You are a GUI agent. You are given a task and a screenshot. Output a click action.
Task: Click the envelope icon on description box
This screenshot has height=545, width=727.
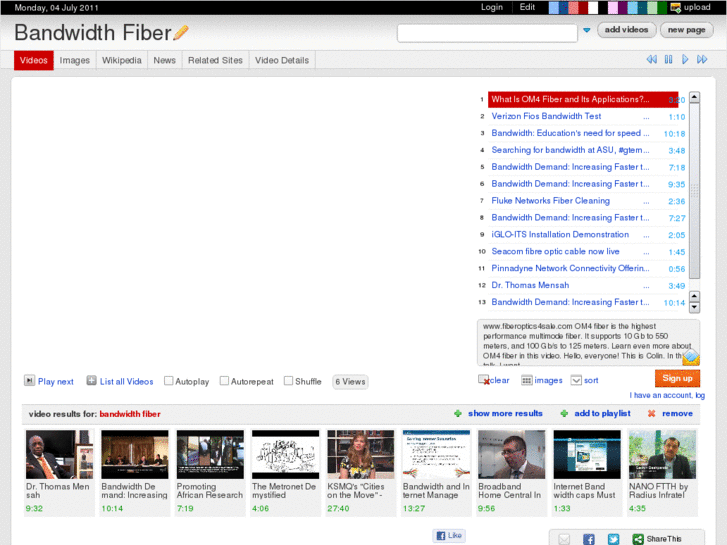point(691,357)
